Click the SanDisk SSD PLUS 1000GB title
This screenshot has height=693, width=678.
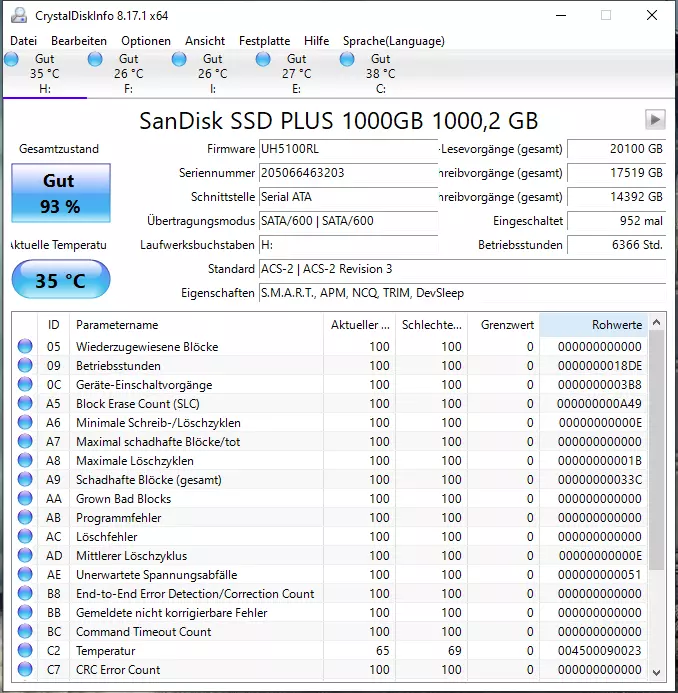339,121
